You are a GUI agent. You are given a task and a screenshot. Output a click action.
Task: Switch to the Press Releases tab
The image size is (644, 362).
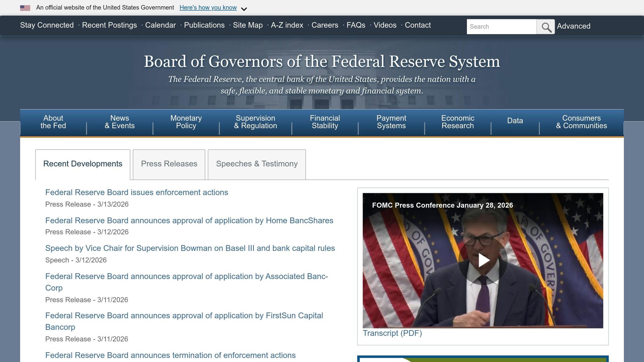(x=169, y=164)
